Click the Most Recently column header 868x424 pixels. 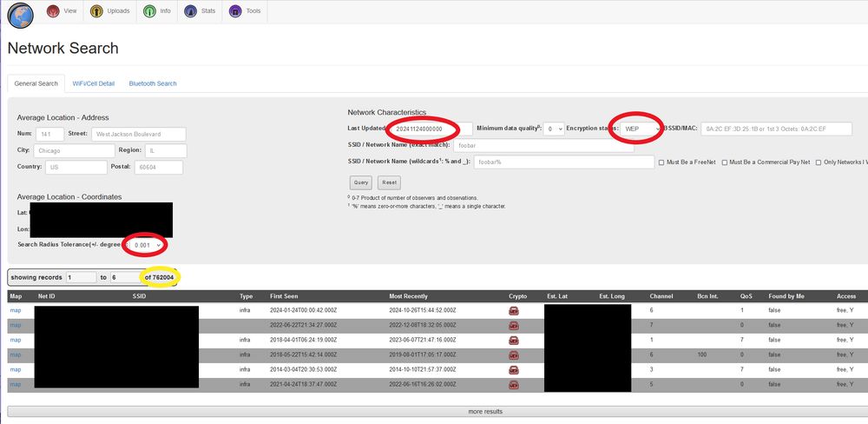408,296
